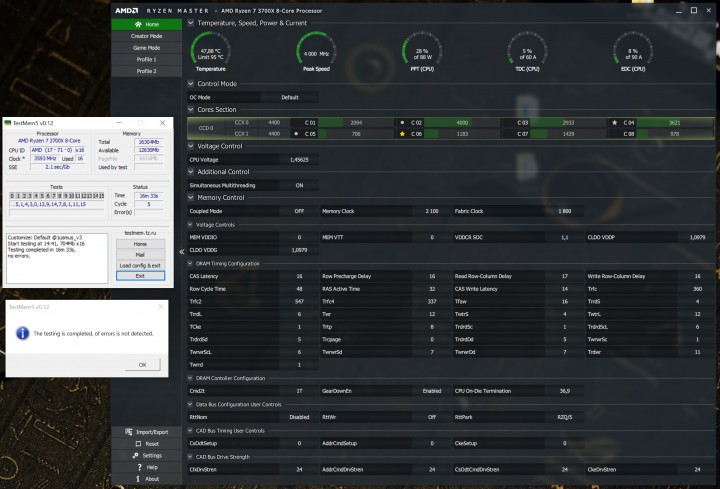Collapse CAD Bus Drive Strength subsection
Screen dimensions: 720x489
tap(190, 457)
